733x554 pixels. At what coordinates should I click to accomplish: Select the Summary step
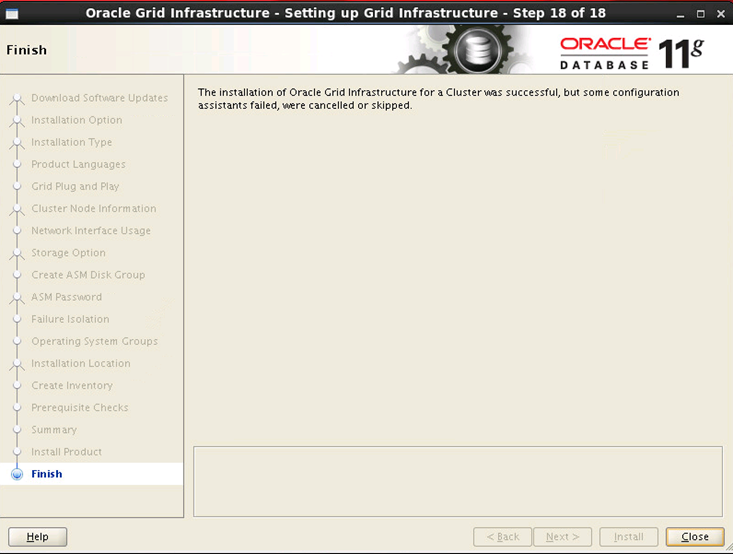(54, 430)
